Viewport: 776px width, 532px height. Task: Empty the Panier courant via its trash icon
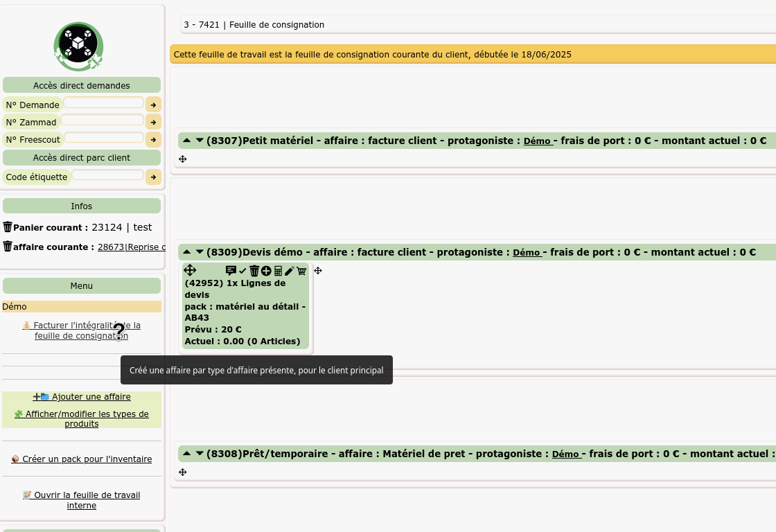[8, 227]
